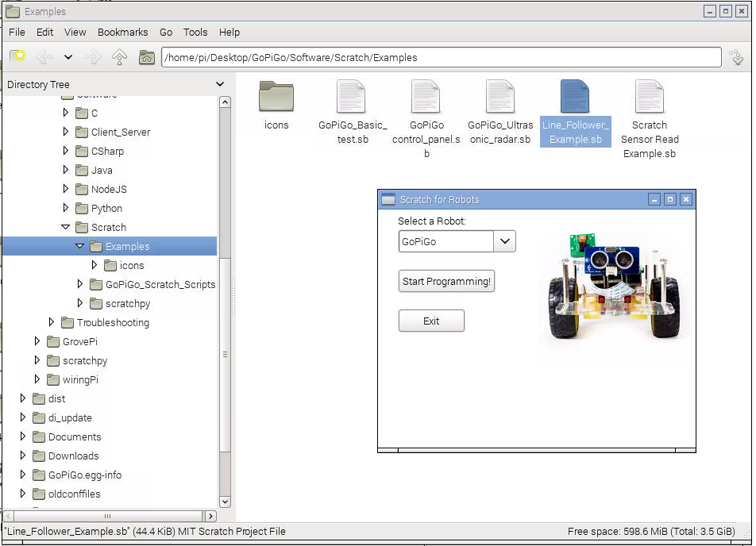756x546 pixels.
Task: Expand the icons subfolder in tree
Action: [94, 265]
